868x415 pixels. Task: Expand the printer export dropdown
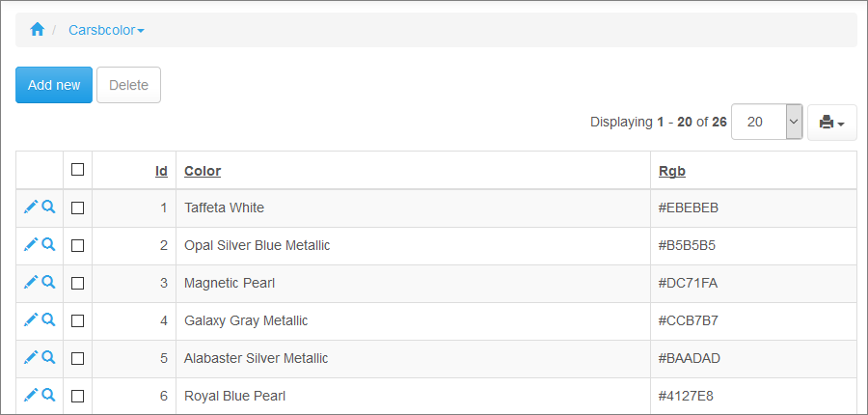pos(831,123)
